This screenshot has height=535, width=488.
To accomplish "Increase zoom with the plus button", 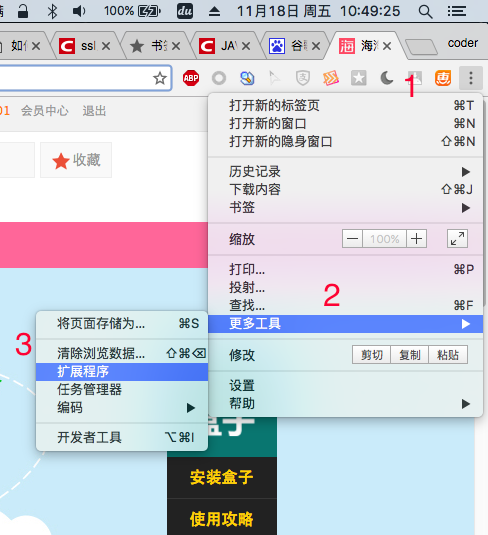I will coord(416,238).
